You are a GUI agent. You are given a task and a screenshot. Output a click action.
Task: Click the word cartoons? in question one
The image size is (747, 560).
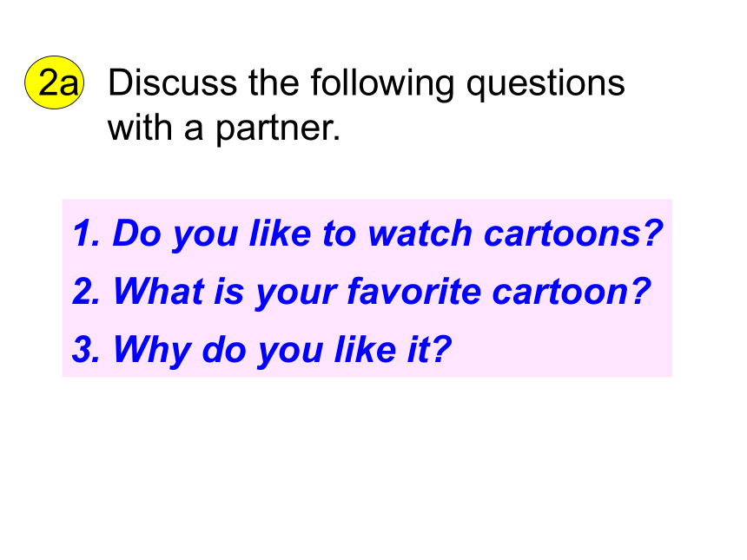coord(573,234)
